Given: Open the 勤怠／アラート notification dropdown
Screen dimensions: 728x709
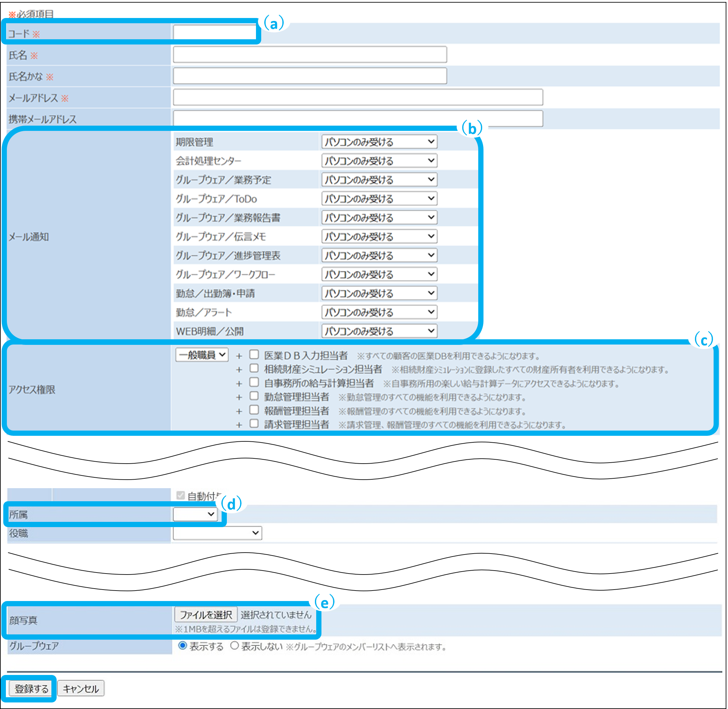Looking at the screenshot, I should 379,312.
